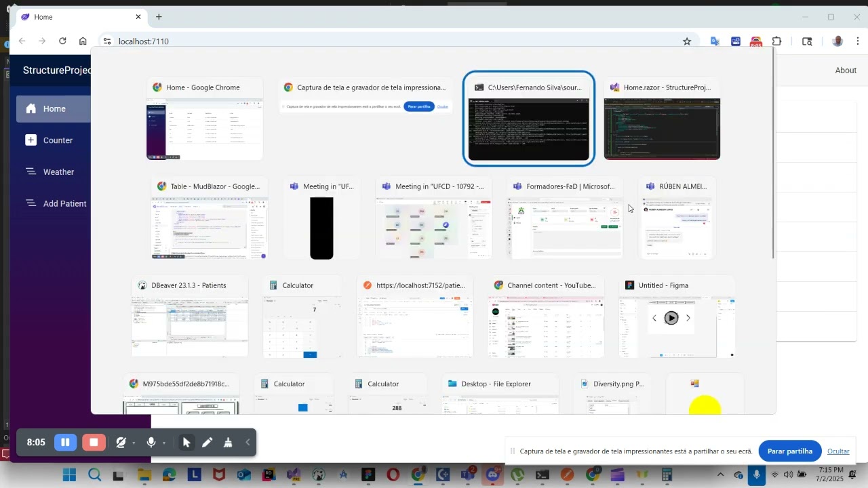Click Parar partilha inside Captura window thumbnail
This screenshot has height=488, width=868.
[x=419, y=106]
